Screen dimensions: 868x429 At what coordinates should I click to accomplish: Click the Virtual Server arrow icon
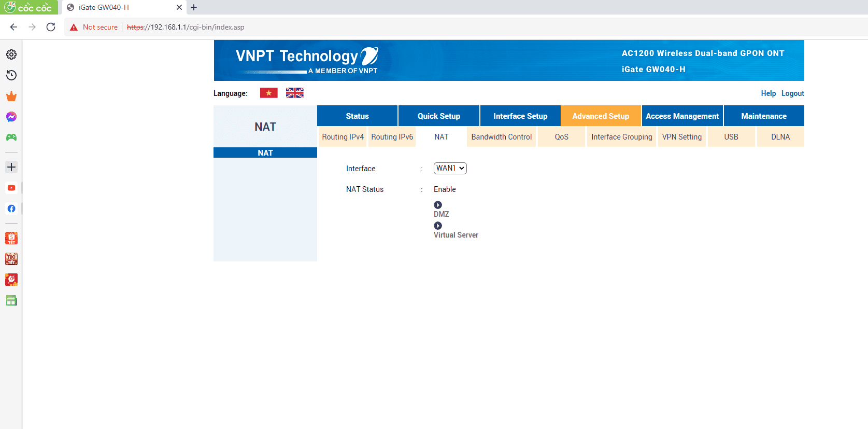(438, 226)
